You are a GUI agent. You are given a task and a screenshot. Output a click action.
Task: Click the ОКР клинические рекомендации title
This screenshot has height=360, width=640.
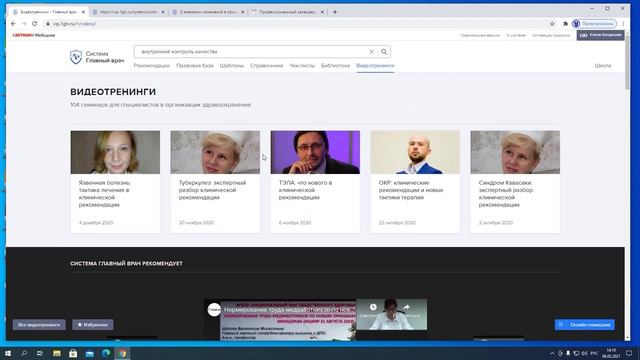[411, 190]
